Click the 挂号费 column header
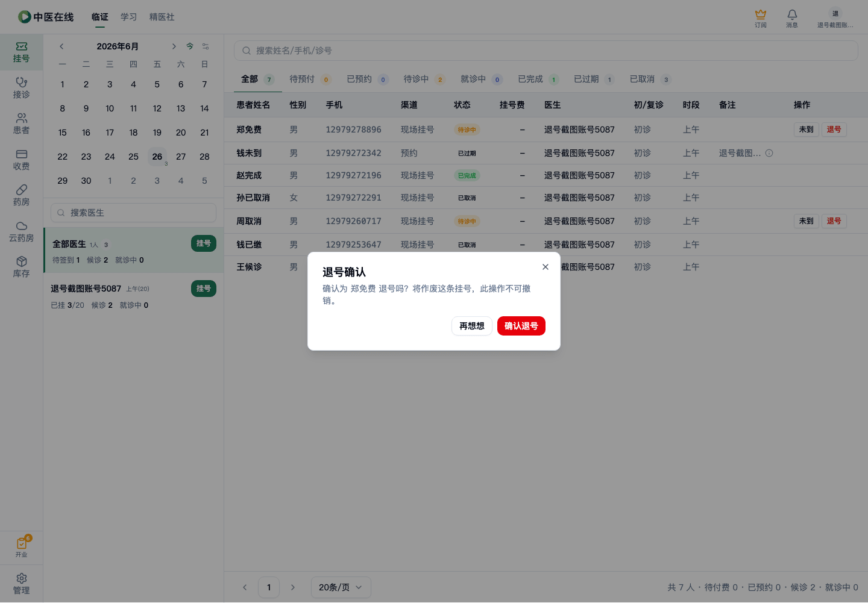868x603 pixels. click(512, 105)
